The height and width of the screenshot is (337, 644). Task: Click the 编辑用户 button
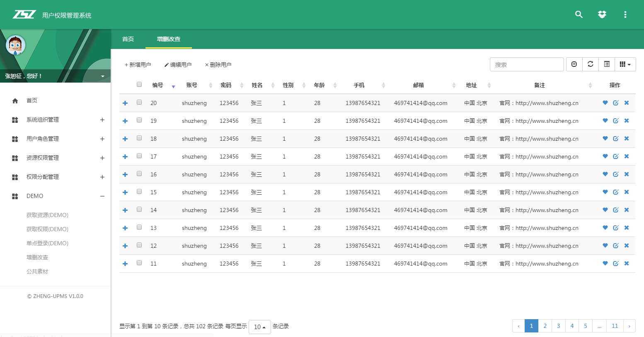[x=178, y=65]
